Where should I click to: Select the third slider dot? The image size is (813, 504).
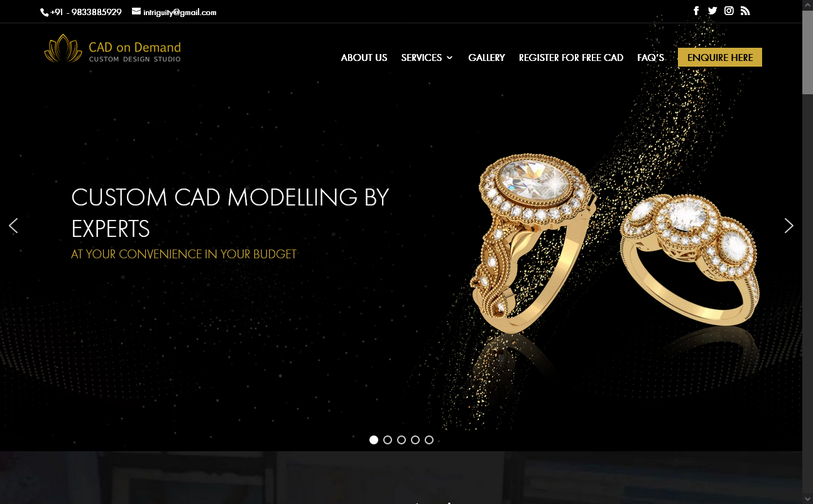point(401,440)
